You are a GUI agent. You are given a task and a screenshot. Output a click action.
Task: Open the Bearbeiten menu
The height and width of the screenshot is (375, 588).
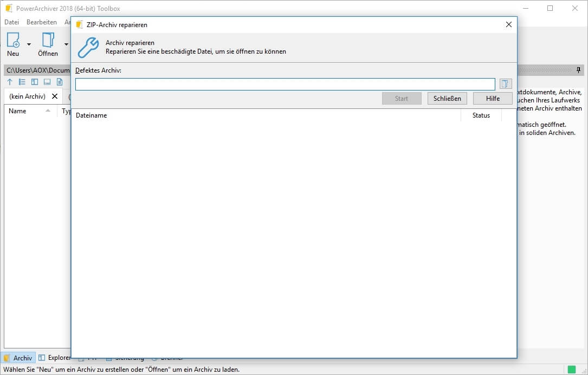[x=42, y=22]
